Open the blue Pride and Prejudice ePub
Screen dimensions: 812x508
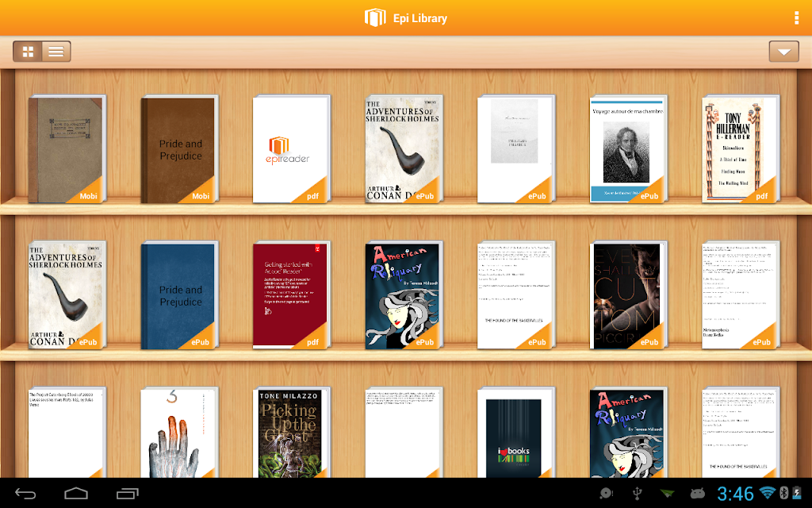point(179,295)
